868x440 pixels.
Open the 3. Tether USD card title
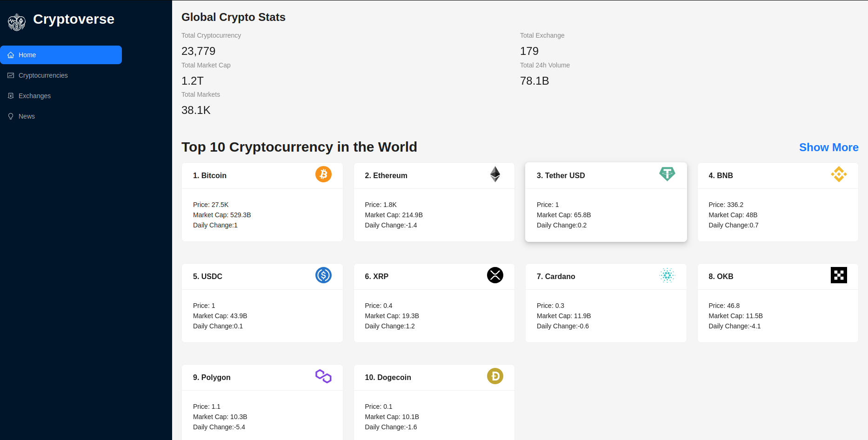pyautogui.click(x=561, y=175)
